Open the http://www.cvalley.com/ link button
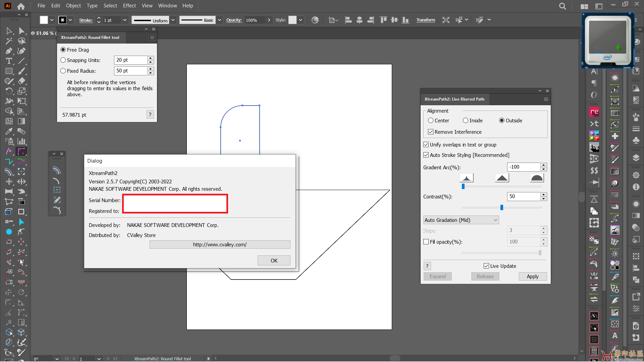 [x=220, y=244]
